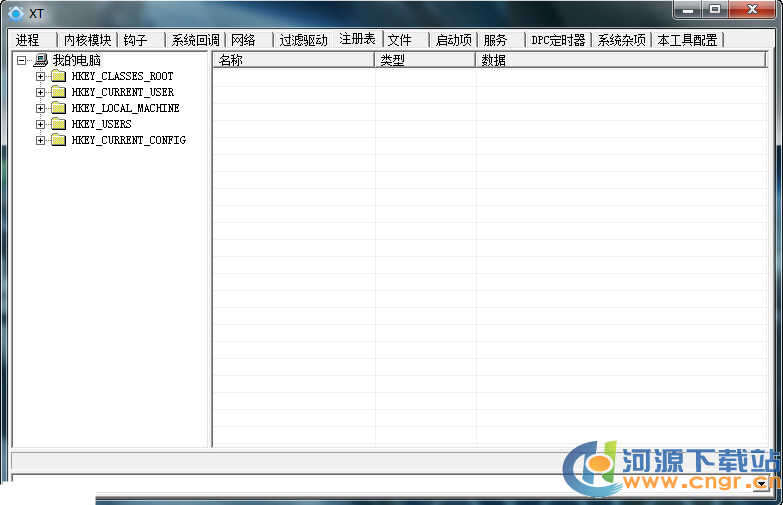Sort by the 名称 column header
The height and width of the screenshot is (505, 783).
294,60
